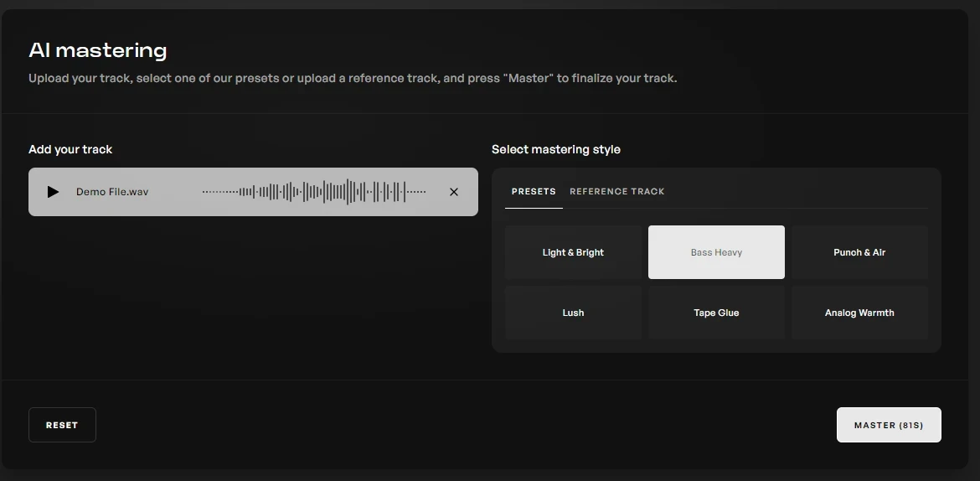Image resolution: width=980 pixels, height=481 pixels.
Task: Choose the Tape Glue preset
Action: 716,313
